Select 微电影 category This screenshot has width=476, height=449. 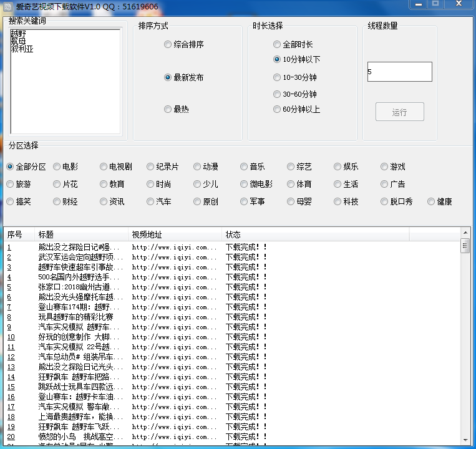[256, 184]
